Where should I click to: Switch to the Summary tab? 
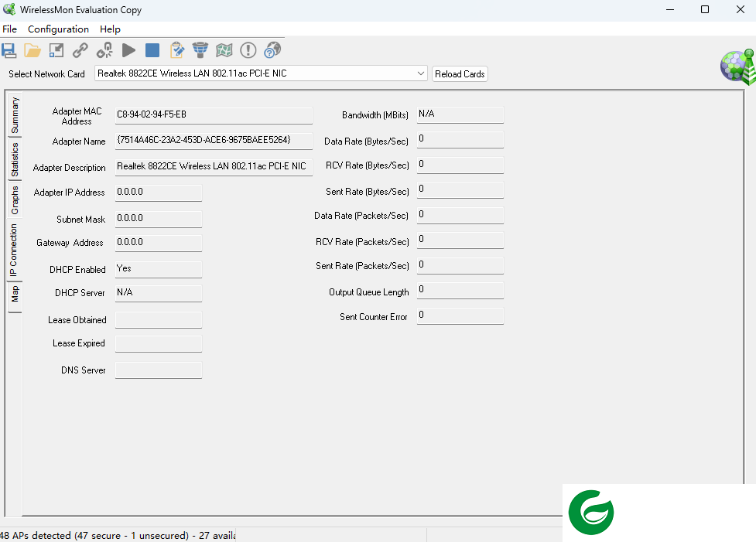(15, 115)
